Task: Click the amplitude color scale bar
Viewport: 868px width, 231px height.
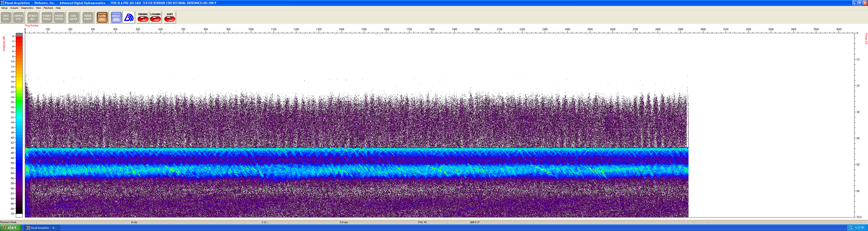Action: point(19,125)
